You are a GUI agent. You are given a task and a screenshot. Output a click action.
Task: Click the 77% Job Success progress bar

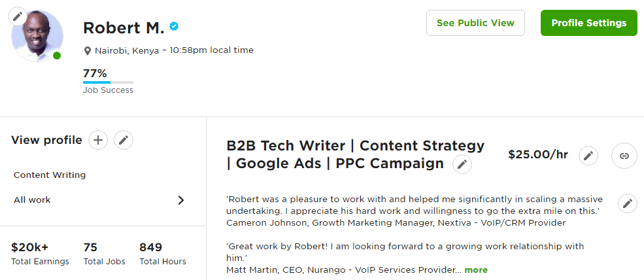pyautogui.click(x=108, y=82)
